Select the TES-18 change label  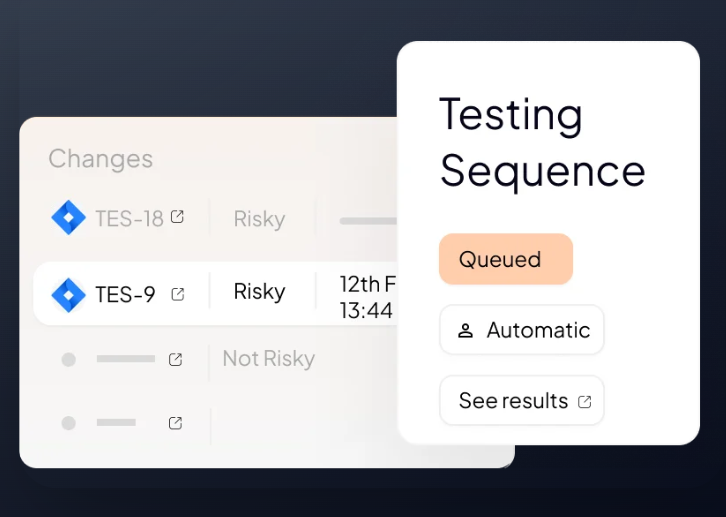129,218
